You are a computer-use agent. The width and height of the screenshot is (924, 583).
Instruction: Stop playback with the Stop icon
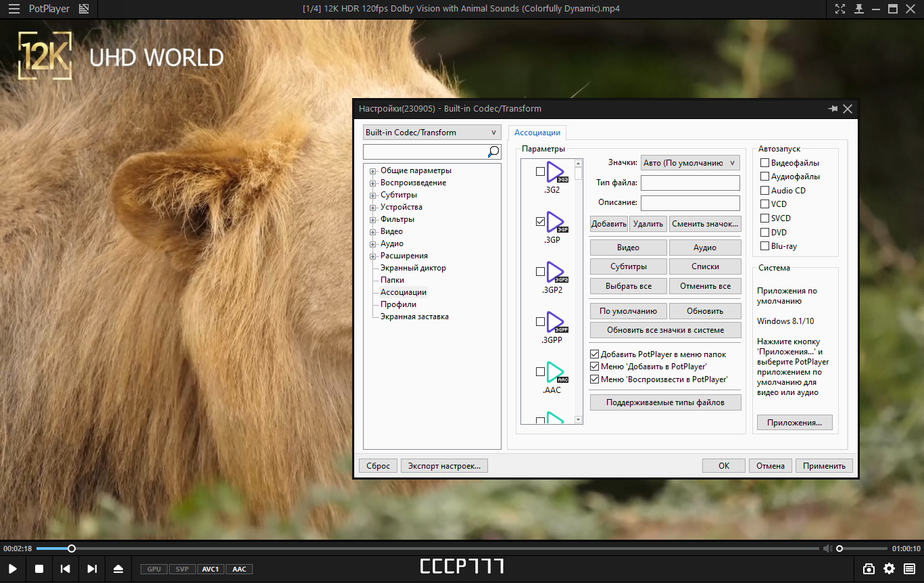(x=39, y=569)
